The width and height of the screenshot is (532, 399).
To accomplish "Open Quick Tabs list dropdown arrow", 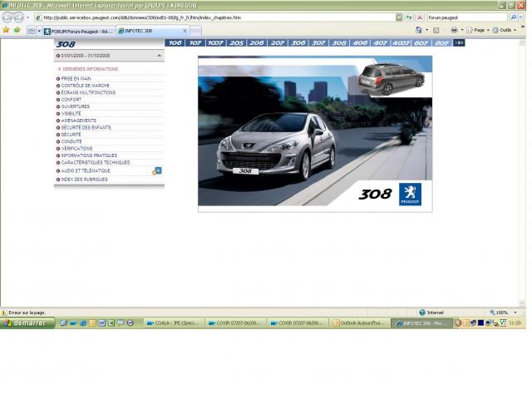I will click(39, 32).
